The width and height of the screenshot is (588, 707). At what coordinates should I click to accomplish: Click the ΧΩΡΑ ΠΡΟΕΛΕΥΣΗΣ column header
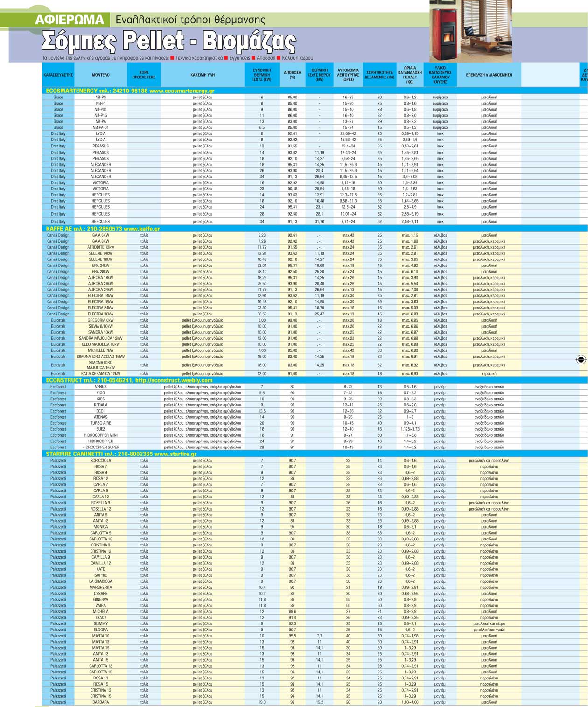(x=144, y=75)
